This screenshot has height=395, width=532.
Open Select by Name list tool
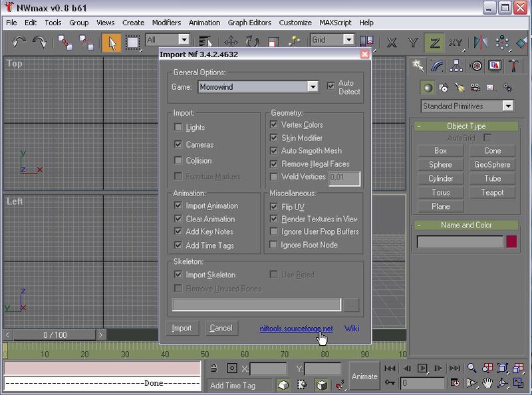click(205, 42)
